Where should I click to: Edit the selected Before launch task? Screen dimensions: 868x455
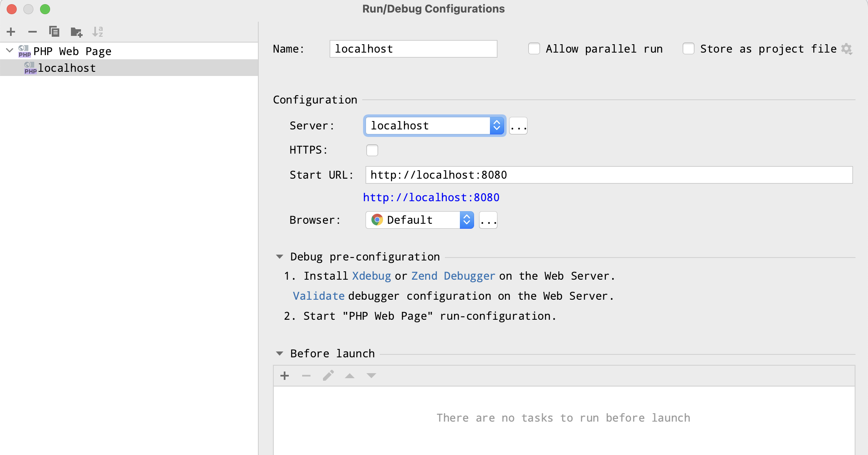point(328,375)
